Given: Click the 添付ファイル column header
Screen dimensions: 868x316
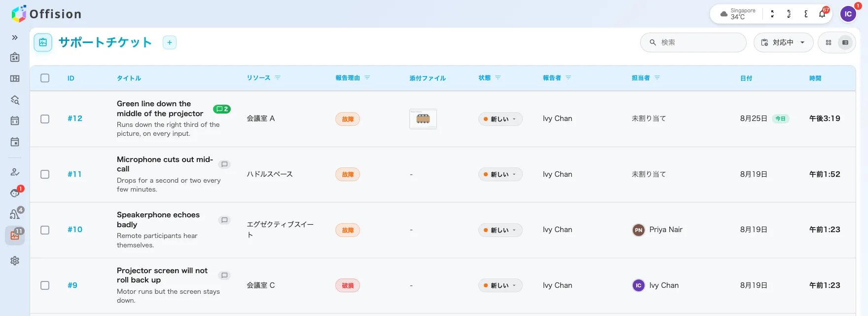Looking at the screenshot, I should click(428, 78).
